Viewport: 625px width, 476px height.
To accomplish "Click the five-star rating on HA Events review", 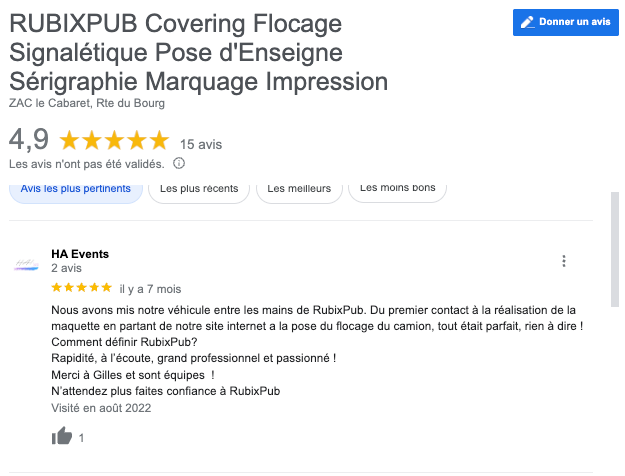I will point(82,288).
